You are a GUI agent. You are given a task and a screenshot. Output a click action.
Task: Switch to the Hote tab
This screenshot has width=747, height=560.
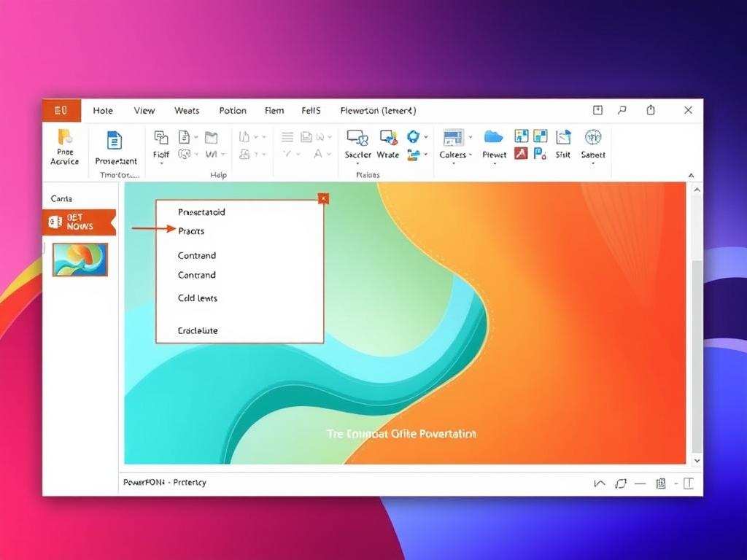pyautogui.click(x=103, y=111)
